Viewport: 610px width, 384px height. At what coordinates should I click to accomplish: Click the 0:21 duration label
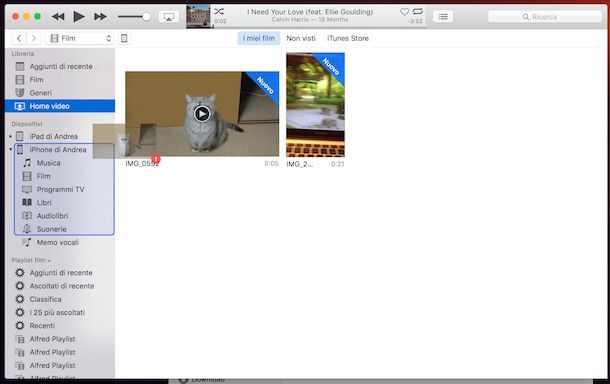[338, 164]
